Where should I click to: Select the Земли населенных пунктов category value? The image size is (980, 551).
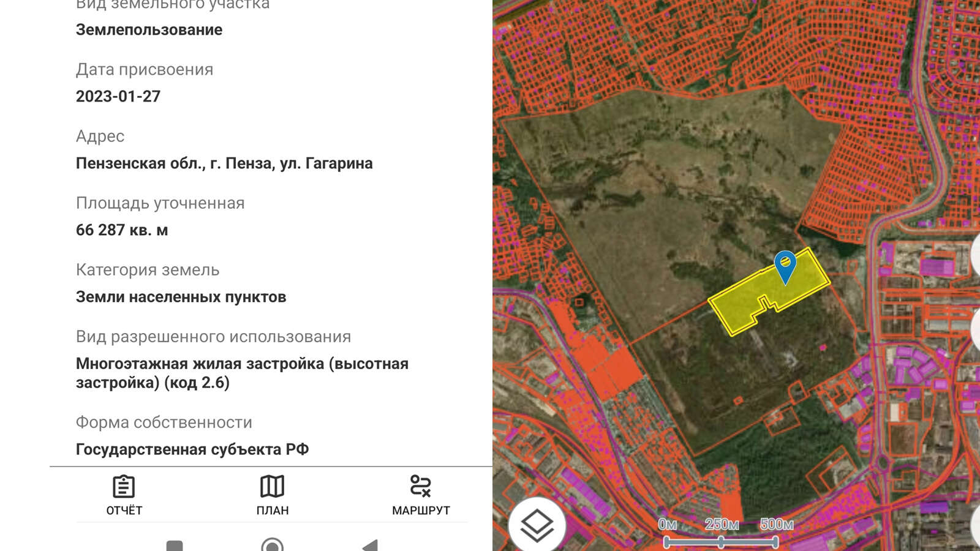click(x=181, y=297)
